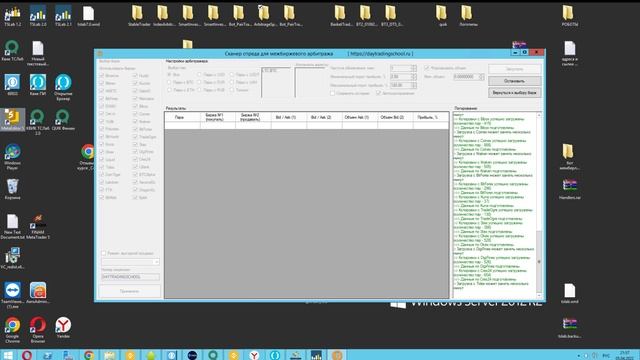Adjust minimum profit threshold stepper arrows
This screenshot has height=360, width=640.
click(414, 77)
